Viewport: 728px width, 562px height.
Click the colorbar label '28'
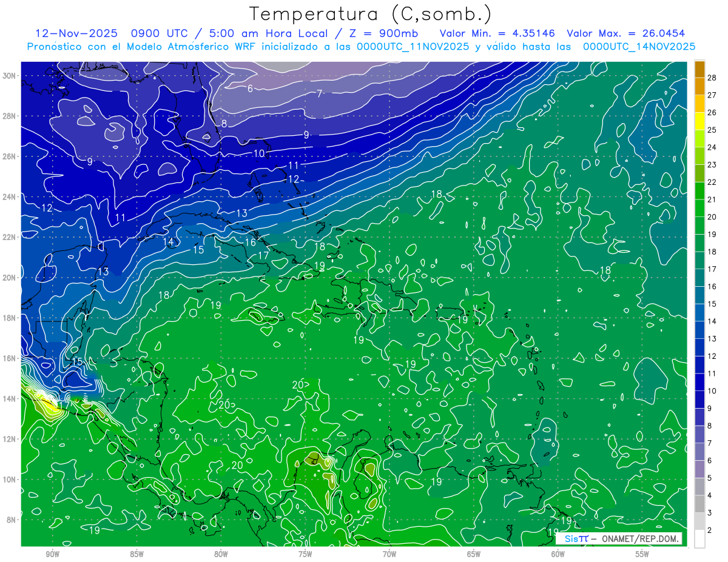[712, 78]
